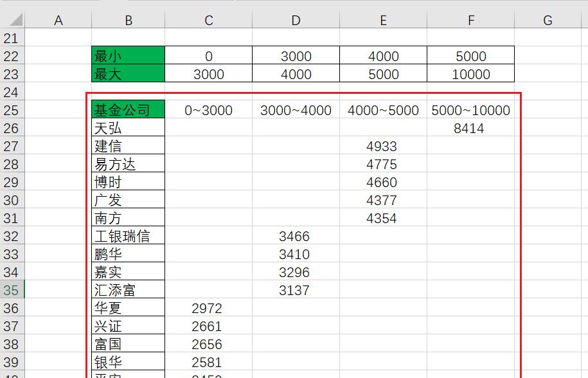Select the 3466 value cell
Viewport: 588px width, 378px height.
tap(296, 235)
